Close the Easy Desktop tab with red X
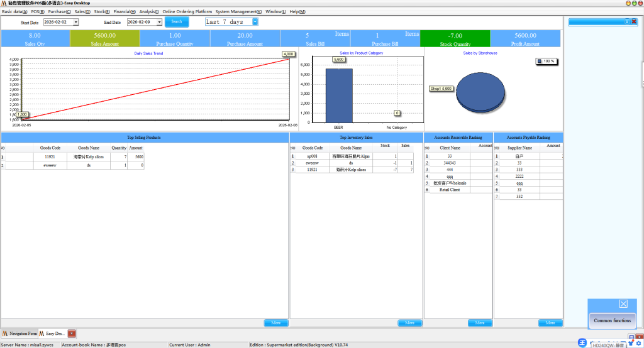The height and width of the screenshot is (348, 644). point(72,334)
